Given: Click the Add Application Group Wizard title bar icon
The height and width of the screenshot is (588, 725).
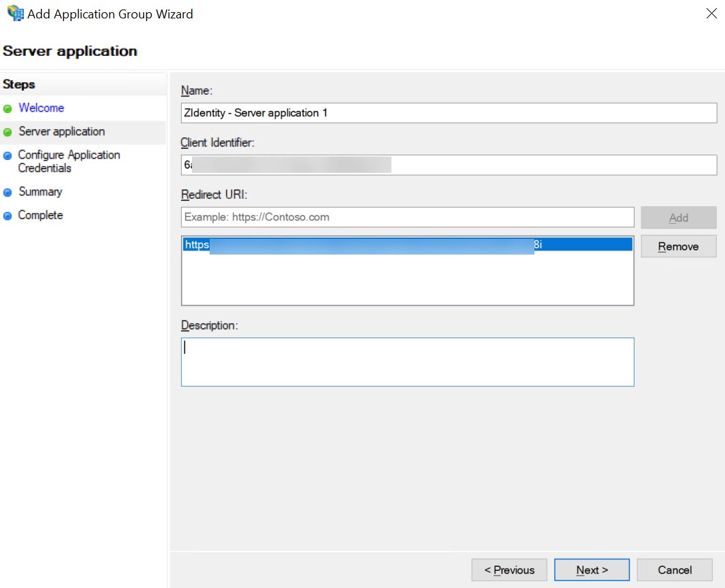Looking at the screenshot, I should (x=14, y=13).
